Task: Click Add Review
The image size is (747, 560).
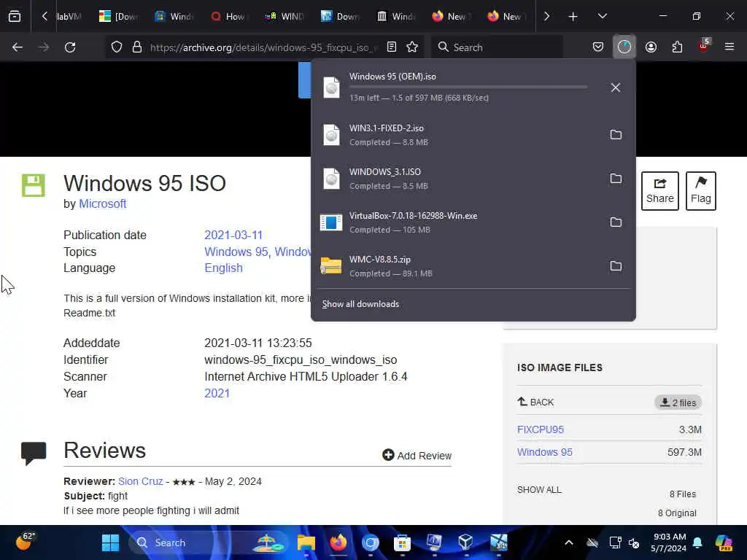Action: [x=417, y=456]
